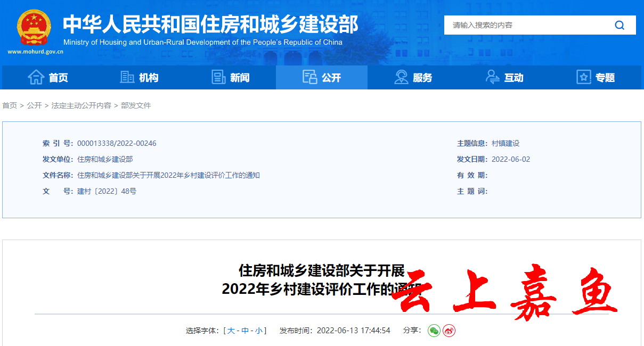Click the people icon for 互动
644x346 pixels.
click(493, 77)
